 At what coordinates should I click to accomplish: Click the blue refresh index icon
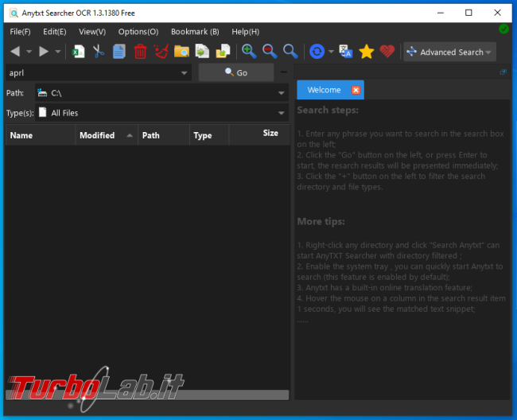[x=317, y=52]
